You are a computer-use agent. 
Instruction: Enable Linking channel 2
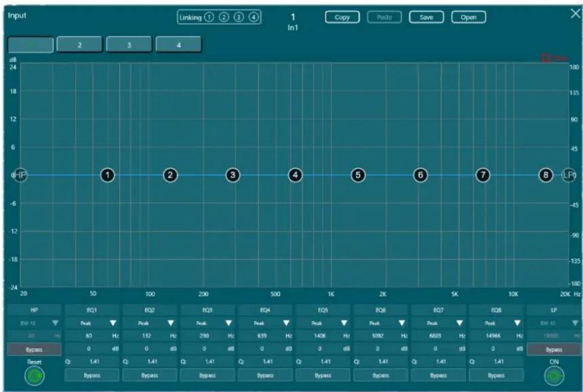(x=224, y=18)
